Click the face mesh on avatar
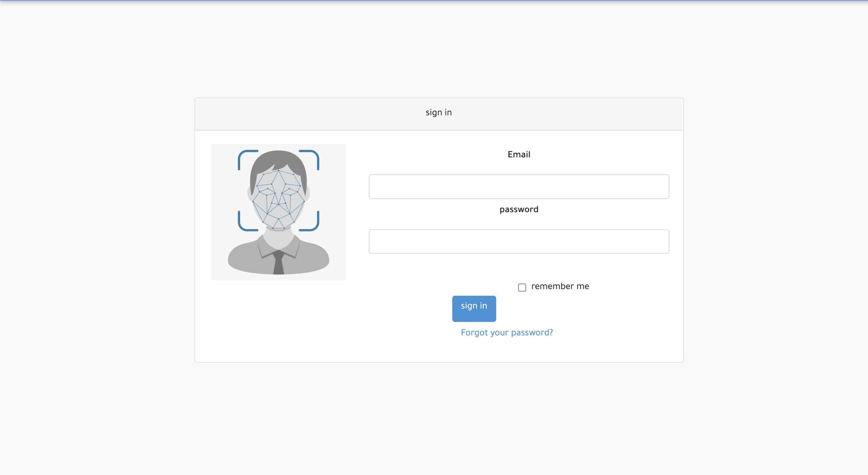 (x=278, y=201)
